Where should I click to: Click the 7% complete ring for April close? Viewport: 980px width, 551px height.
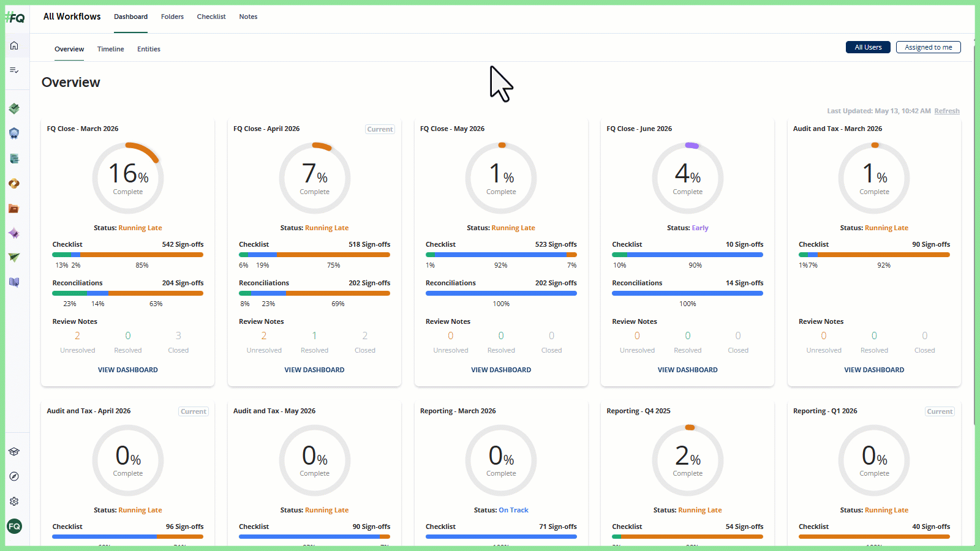pyautogui.click(x=315, y=178)
